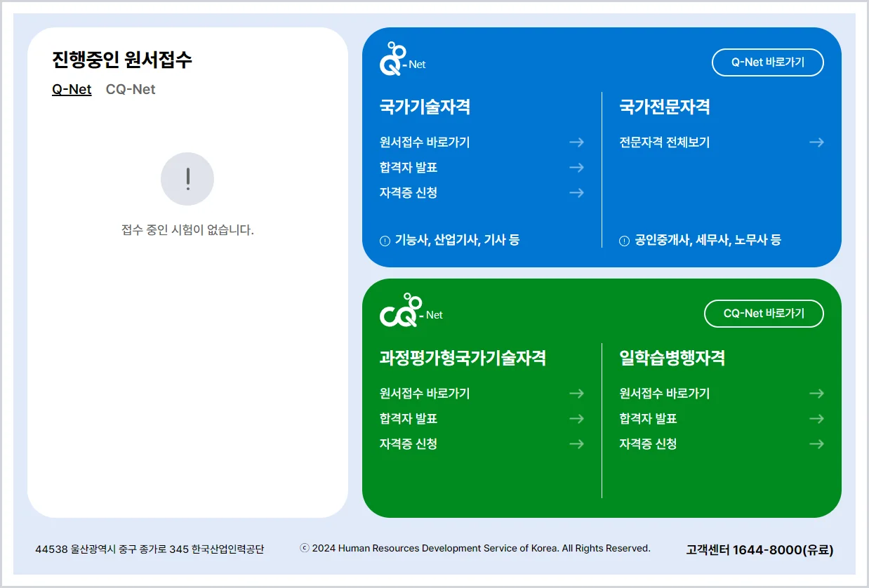Click text 공인중개사, 세무사, 노무사 등
This screenshot has height=588, width=869.
(x=708, y=241)
